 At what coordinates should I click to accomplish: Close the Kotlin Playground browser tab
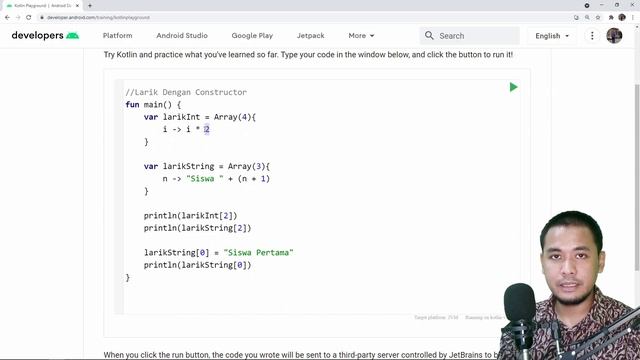coord(77,6)
